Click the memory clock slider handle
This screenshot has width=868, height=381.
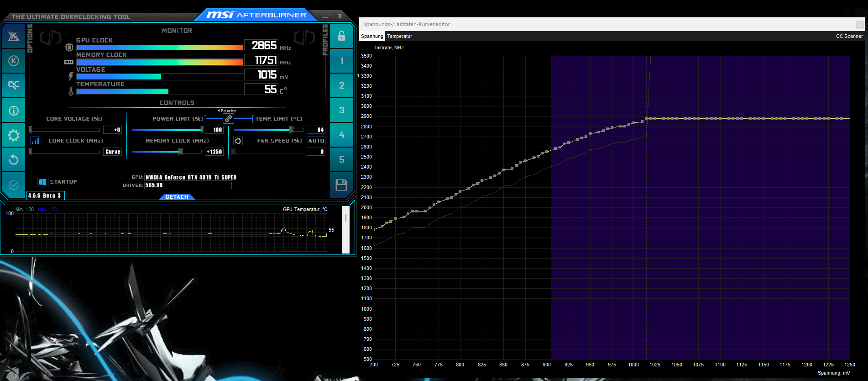180,152
